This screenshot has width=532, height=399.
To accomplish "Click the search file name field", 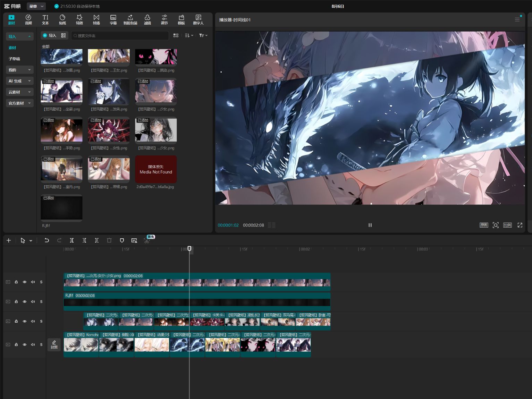I will point(120,35).
